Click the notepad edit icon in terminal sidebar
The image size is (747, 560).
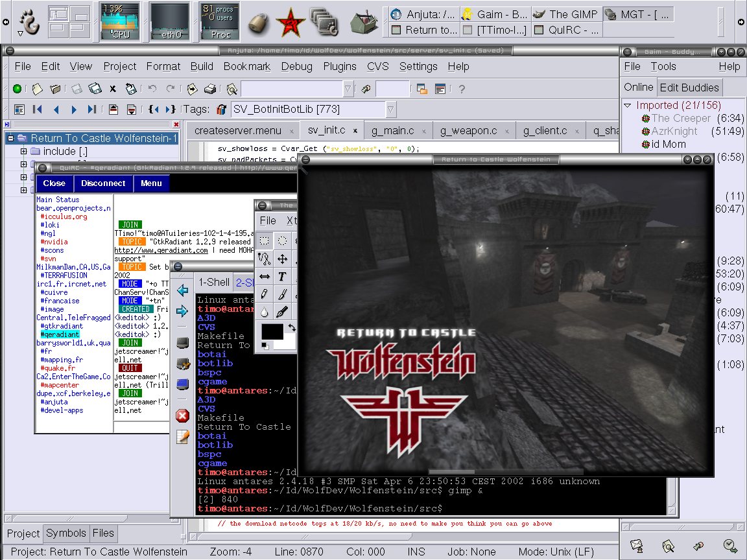tap(182, 437)
